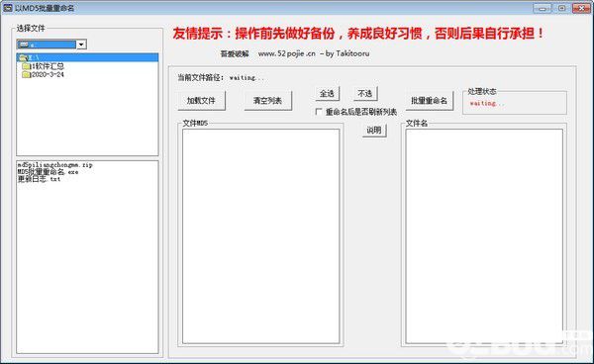Click the open folder icon of root drive
Viewport: 594px width, 364px height.
(x=23, y=57)
